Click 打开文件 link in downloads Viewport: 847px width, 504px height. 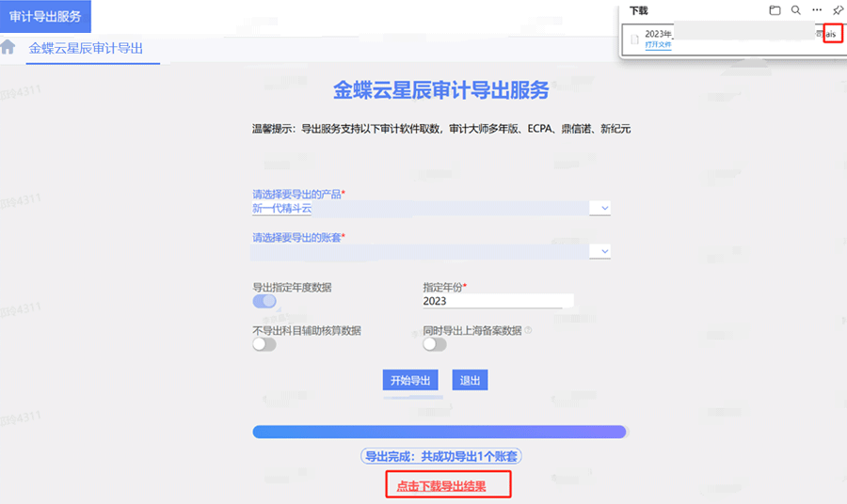(658, 44)
